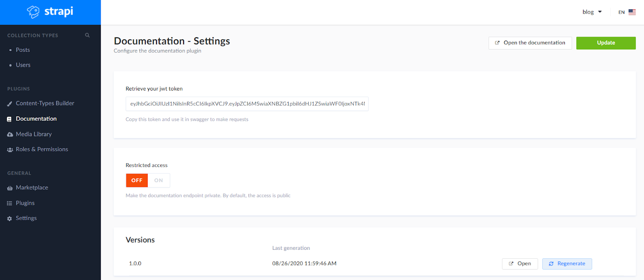Click the Documentation book icon in the sidebar
The width and height of the screenshot is (644, 280).
(x=9, y=119)
